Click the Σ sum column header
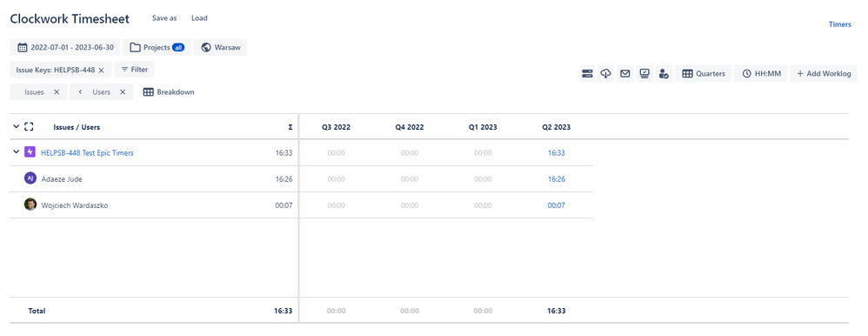 coord(290,127)
